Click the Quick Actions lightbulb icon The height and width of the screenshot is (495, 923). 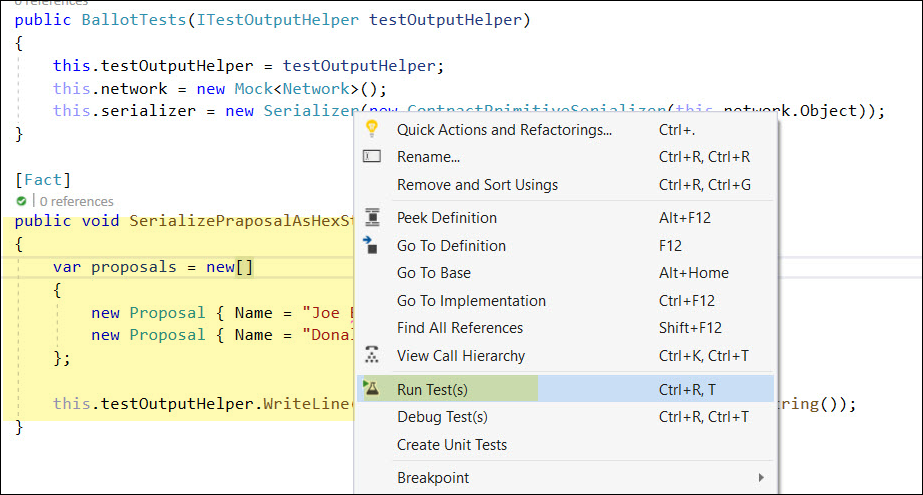tap(372, 129)
